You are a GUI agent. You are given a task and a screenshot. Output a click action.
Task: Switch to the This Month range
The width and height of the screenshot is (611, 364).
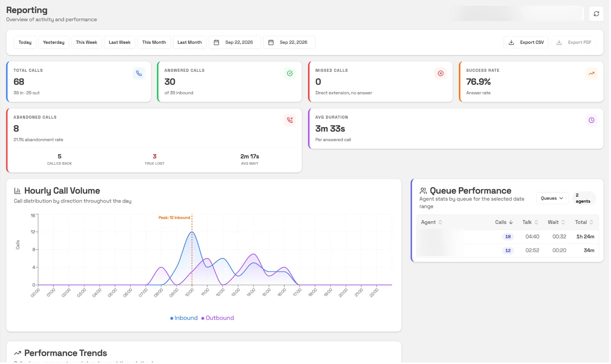(x=154, y=42)
